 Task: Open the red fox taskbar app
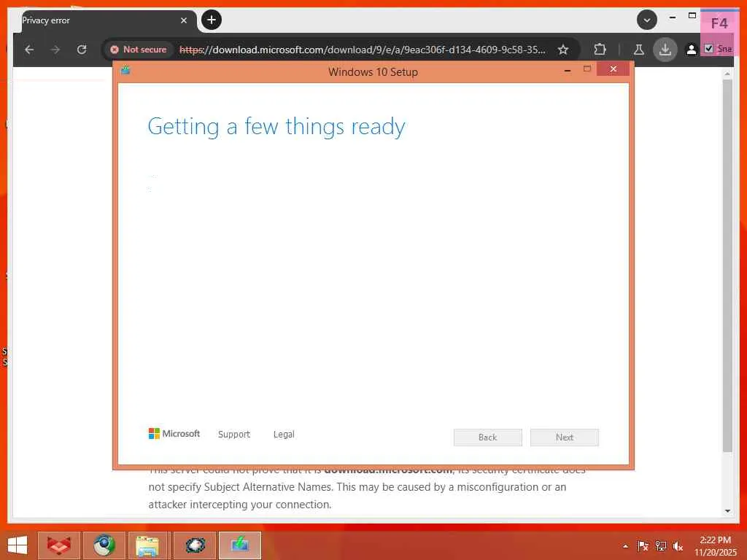[59, 545]
